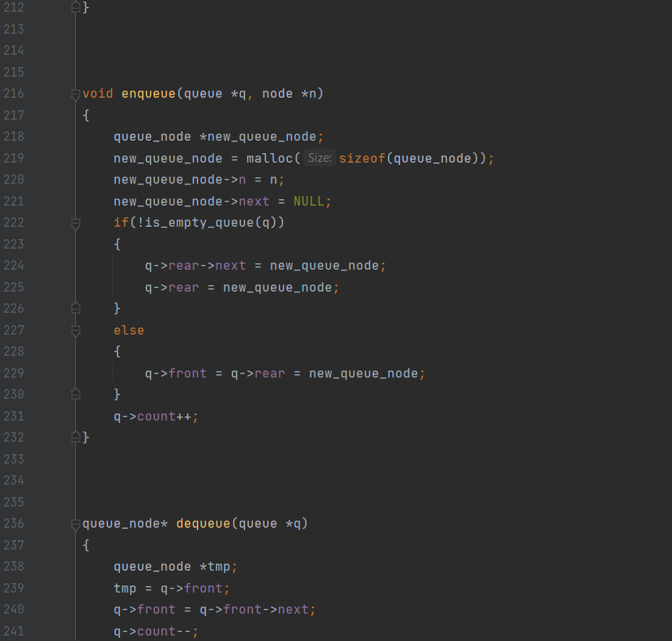672x641 pixels.
Task: Click the sizeof keyword on line 219
Action: (x=361, y=158)
